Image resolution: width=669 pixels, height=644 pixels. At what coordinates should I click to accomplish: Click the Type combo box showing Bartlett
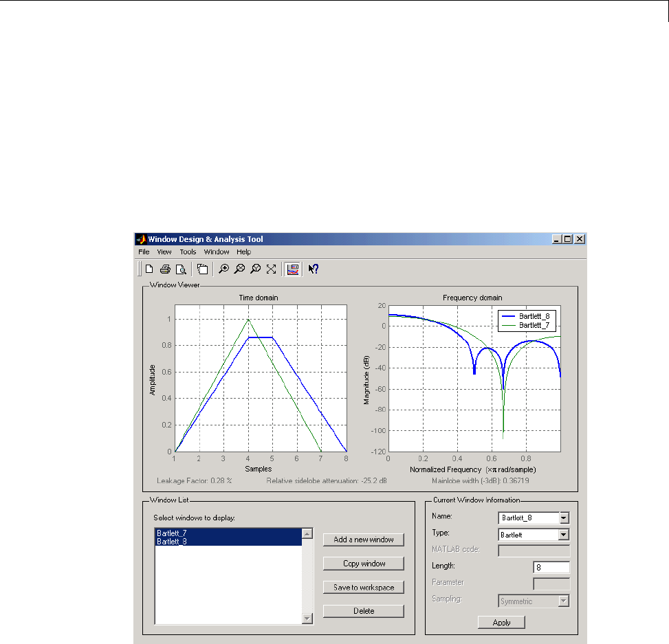click(x=534, y=535)
